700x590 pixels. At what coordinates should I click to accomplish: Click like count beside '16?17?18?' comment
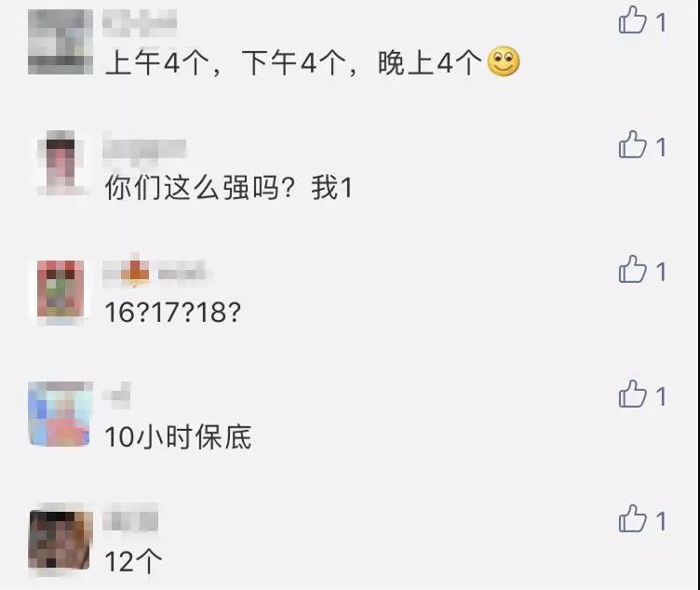click(x=661, y=272)
